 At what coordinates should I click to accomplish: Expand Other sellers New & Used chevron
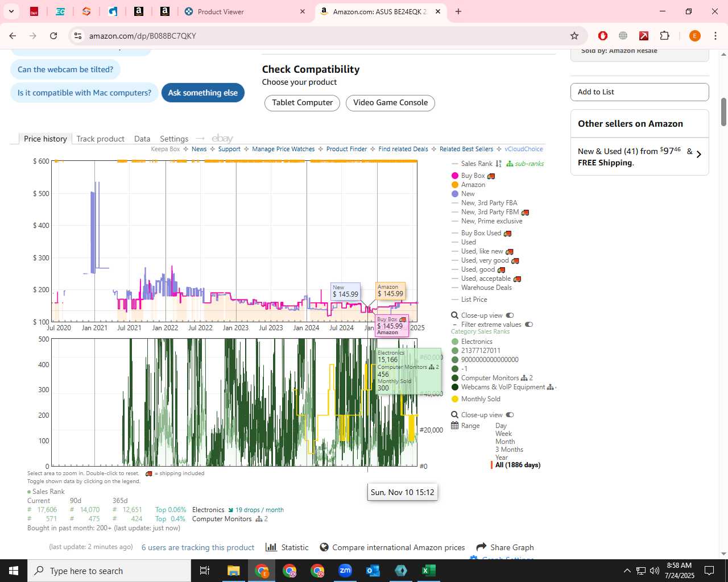click(699, 155)
